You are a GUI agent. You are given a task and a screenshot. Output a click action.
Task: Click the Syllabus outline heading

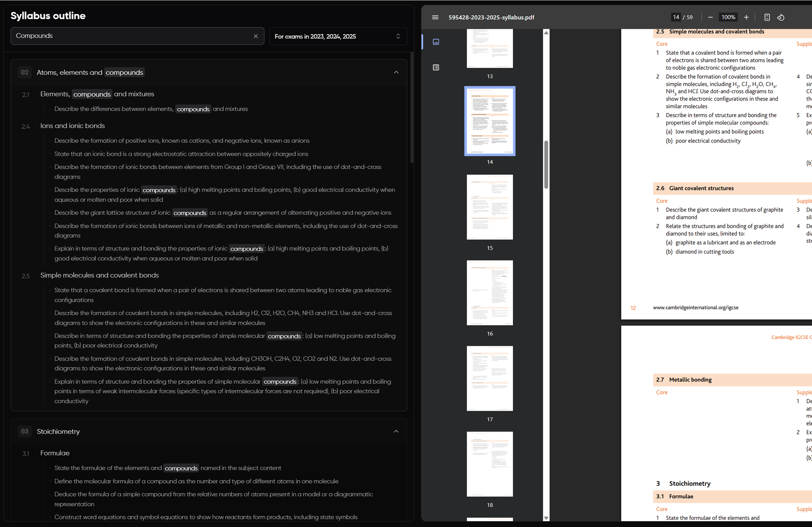48,16
